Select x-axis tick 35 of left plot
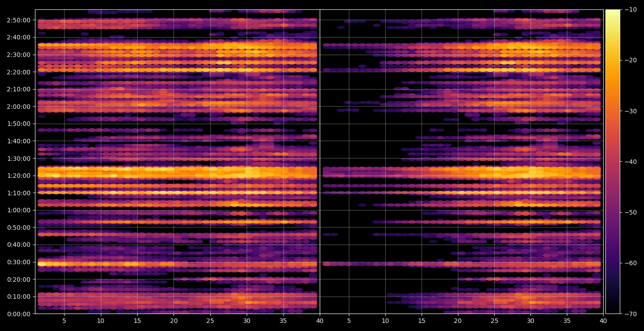The width and height of the screenshot is (644, 331). tap(283, 321)
